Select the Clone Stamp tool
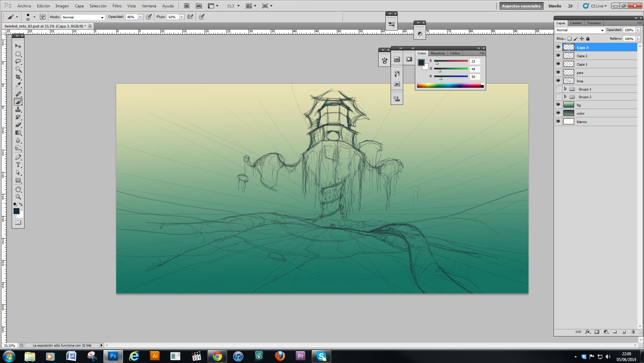The height and width of the screenshot is (363, 644). coord(18,110)
